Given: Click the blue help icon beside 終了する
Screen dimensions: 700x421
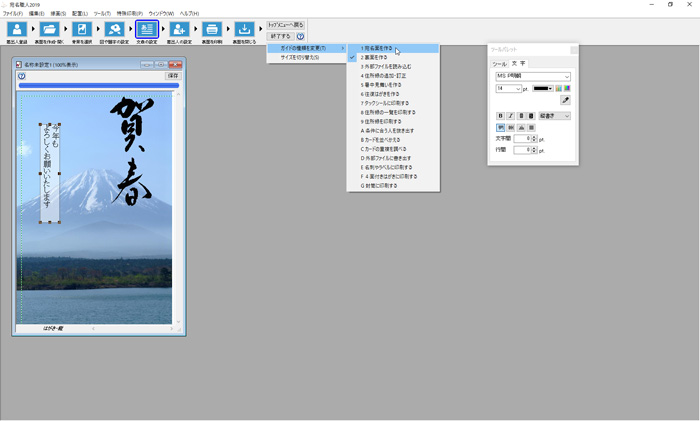Looking at the screenshot, I should coord(300,36).
